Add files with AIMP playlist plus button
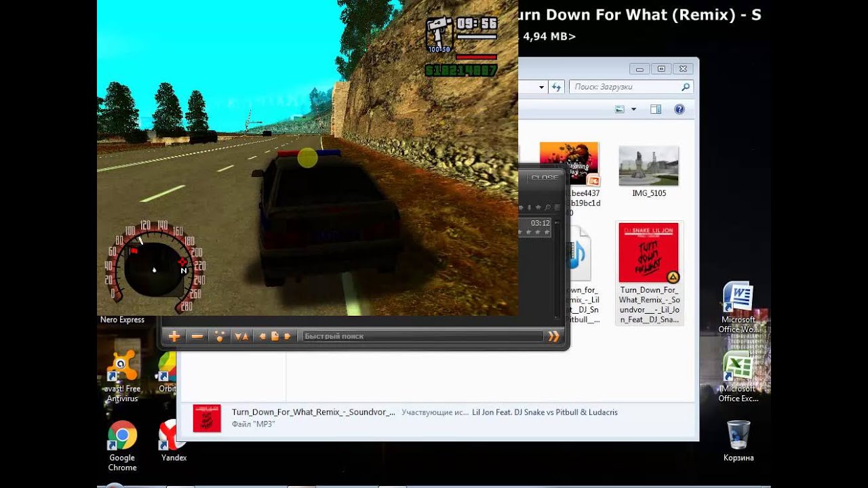Screen dimensions: 868x488 pyautogui.click(x=174, y=336)
